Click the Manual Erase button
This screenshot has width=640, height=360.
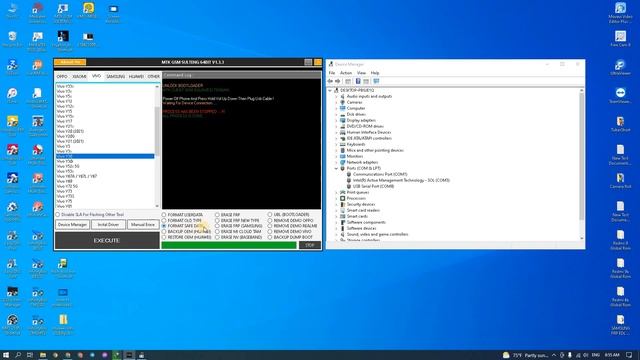tap(143, 225)
